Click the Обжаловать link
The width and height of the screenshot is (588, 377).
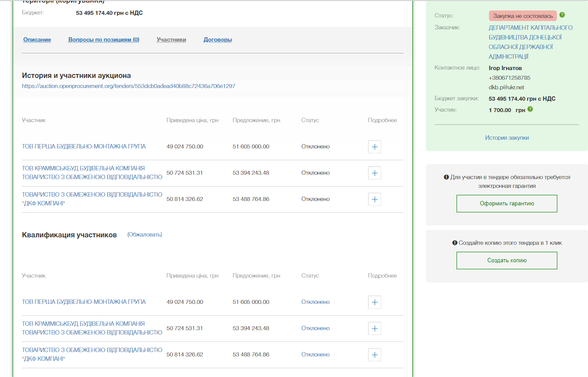145,235
